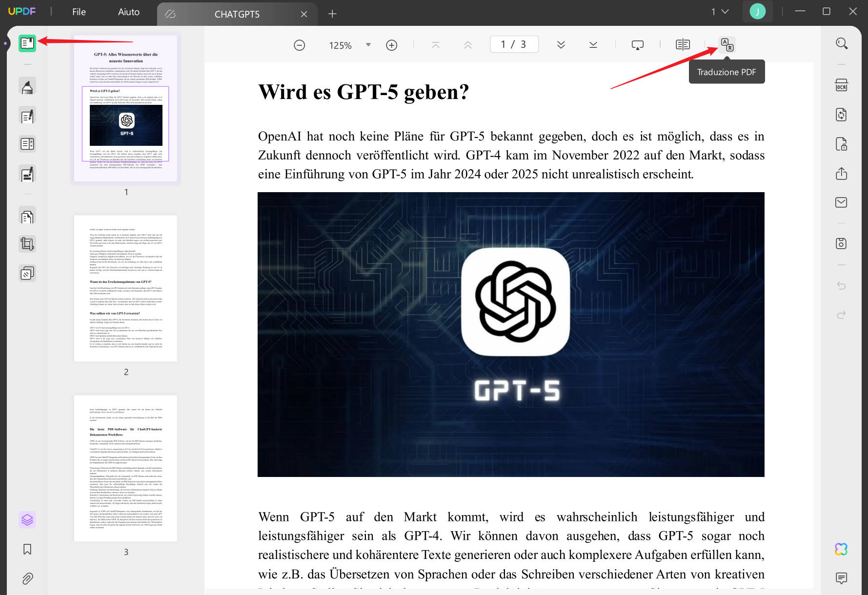Toggle the Layers panel icon
The height and width of the screenshot is (595, 868).
click(x=27, y=520)
